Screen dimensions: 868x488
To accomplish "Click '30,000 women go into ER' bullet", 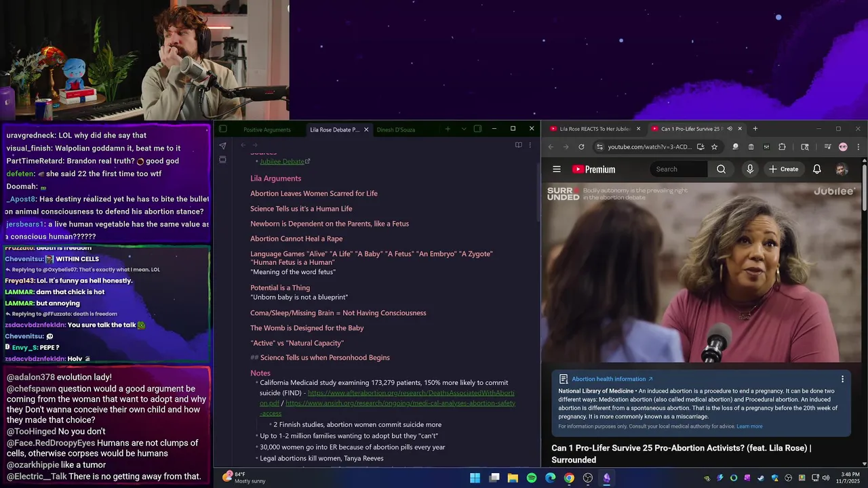I will pos(353,447).
